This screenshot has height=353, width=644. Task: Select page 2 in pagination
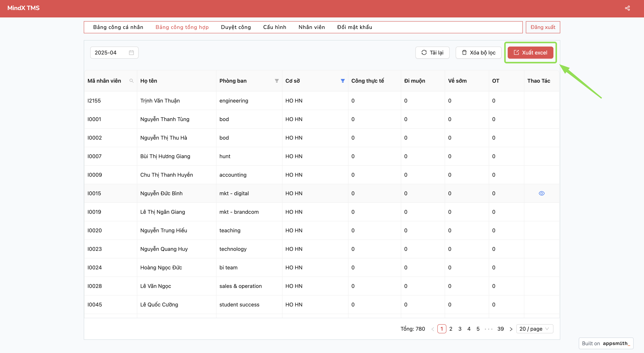point(451,329)
